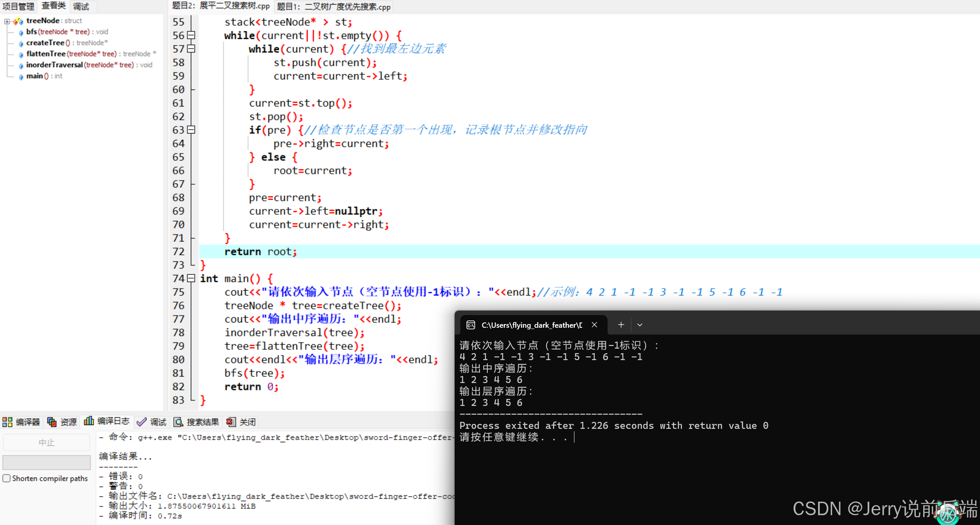The width and height of the screenshot is (980, 525).
Task: Open the 调试 debug checkmark tab icon
Action: click(x=142, y=422)
